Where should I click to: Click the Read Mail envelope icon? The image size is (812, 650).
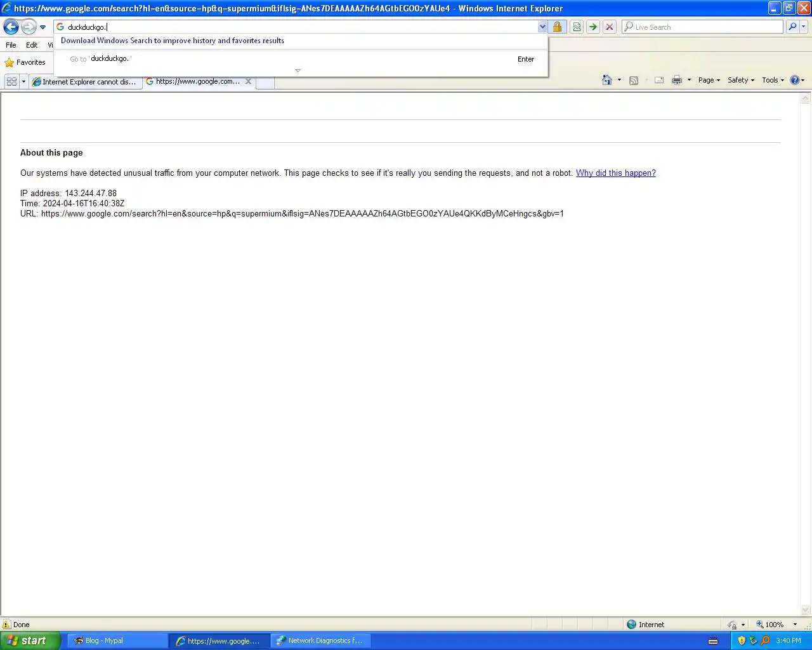[x=659, y=80]
